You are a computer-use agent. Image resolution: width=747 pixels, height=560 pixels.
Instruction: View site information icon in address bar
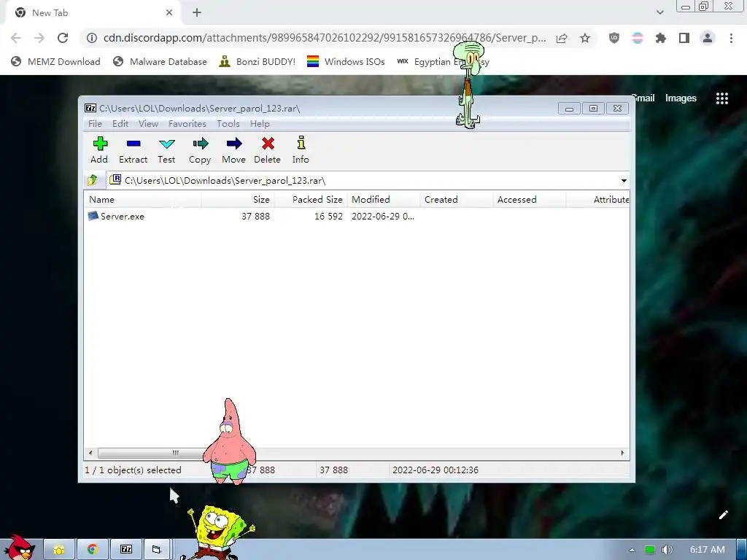click(91, 38)
